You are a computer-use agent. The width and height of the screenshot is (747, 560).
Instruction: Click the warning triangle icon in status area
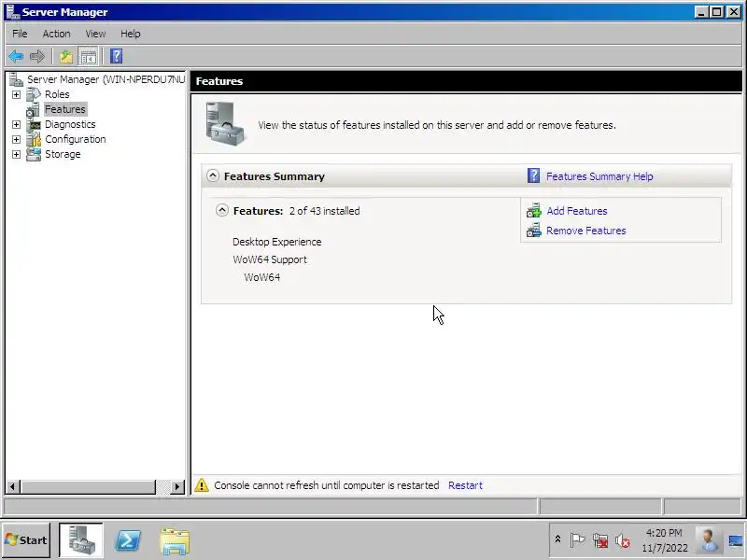(202, 485)
